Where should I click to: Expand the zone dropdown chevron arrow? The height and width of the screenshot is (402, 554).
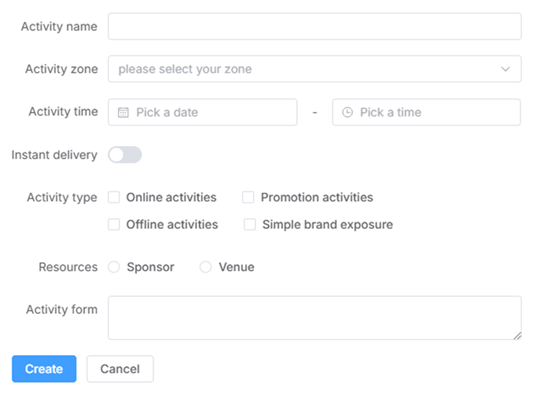506,69
